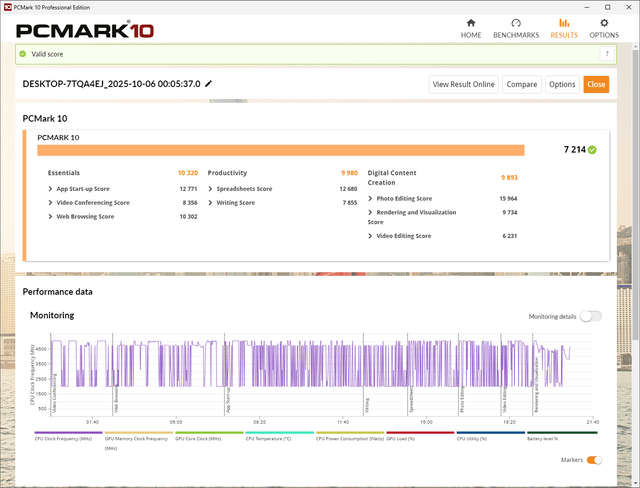
Task: Click the PCMark 10 title bar app icon
Action: [7, 7]
